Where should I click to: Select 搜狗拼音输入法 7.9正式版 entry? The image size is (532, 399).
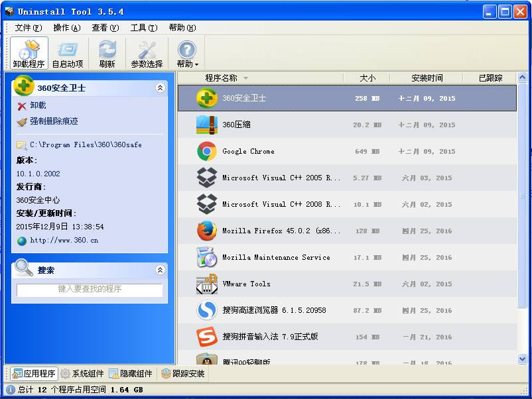pyautogui.click(x=270, y=337)
